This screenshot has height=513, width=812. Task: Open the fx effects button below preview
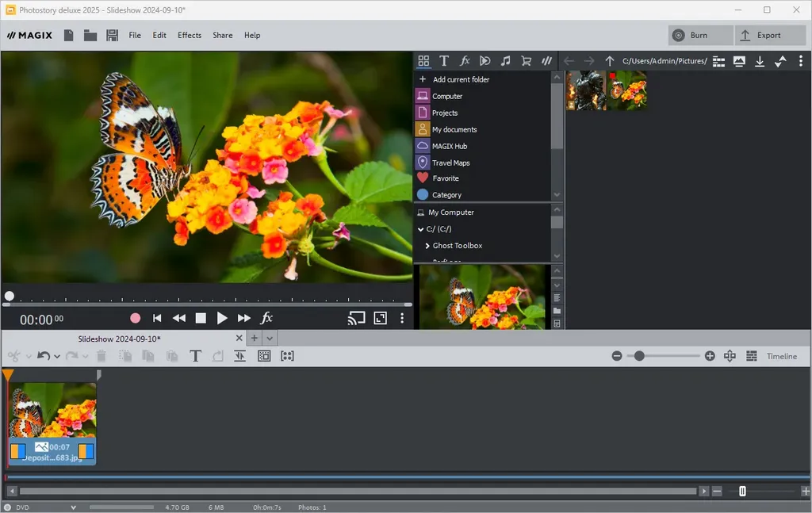coord(266,318)
